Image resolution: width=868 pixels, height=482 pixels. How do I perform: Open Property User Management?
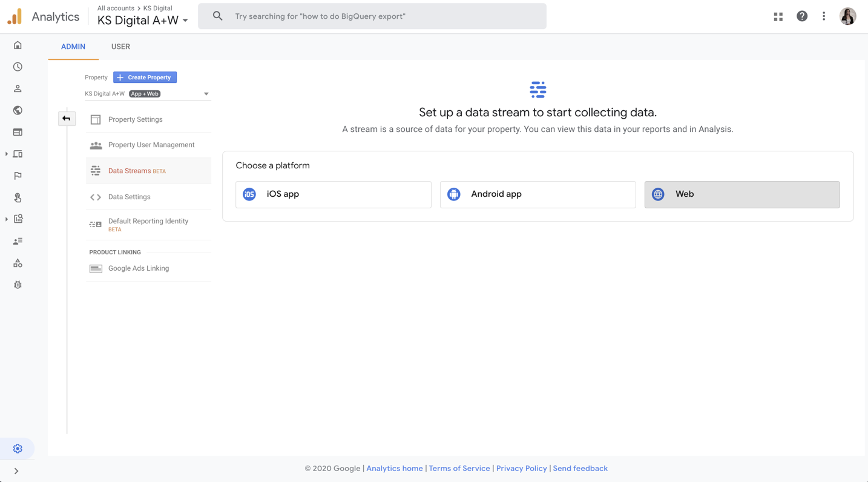coord(149,145)
